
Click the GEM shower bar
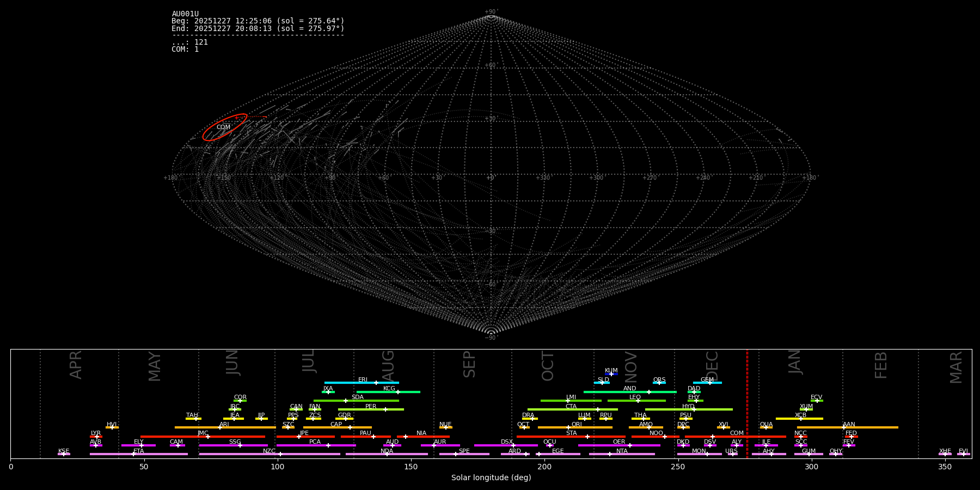[x=707, y=383]
